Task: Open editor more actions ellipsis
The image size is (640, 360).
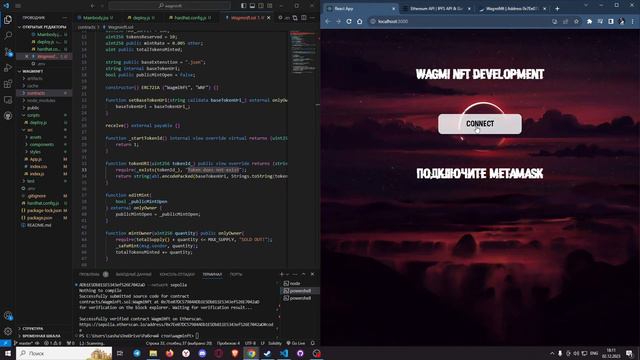Action: pos(312,18)
